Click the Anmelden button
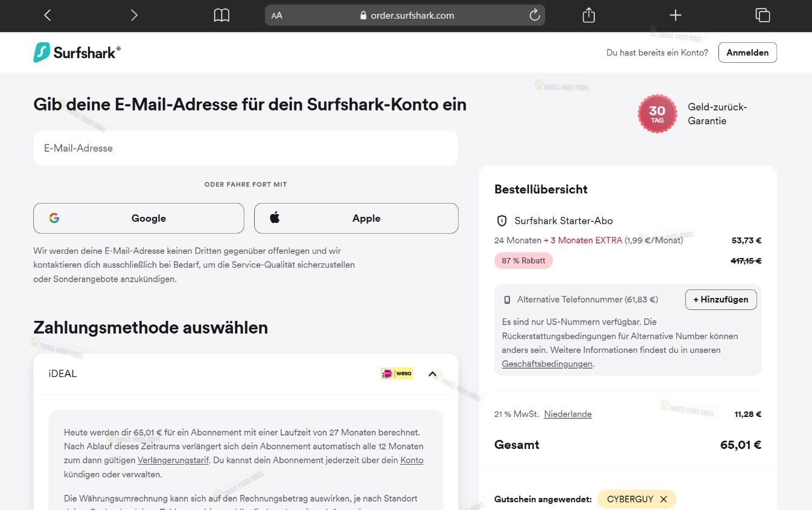This screenshot has width=812, height=510. tap(747, 53)
